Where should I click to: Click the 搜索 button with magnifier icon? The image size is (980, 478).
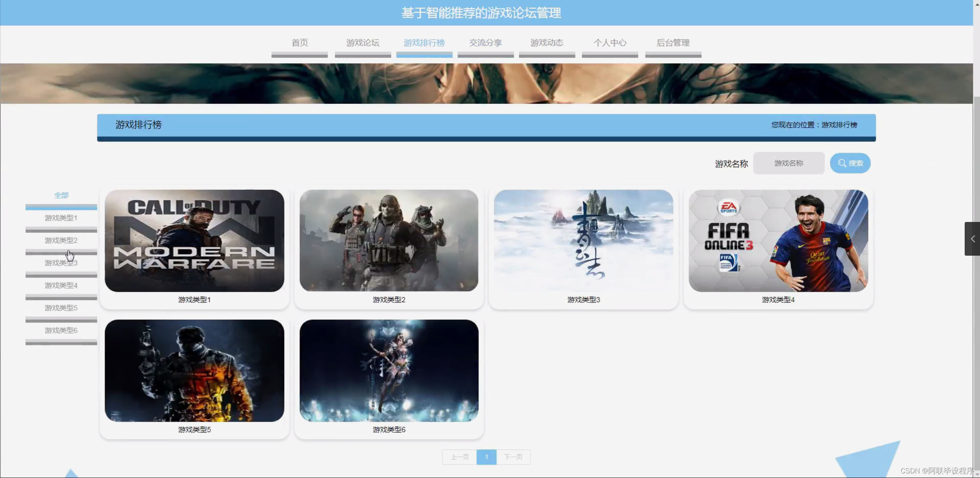point(850,163)
